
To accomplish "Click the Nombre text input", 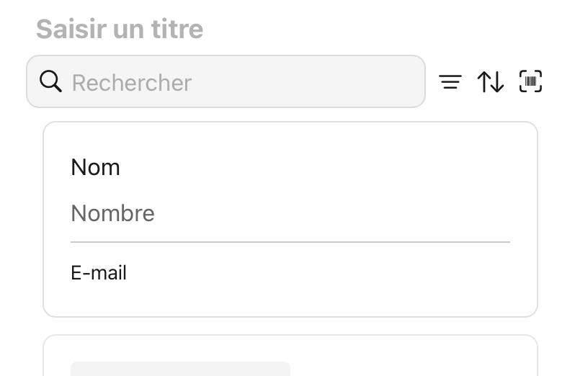I will (x=290, y=214).
